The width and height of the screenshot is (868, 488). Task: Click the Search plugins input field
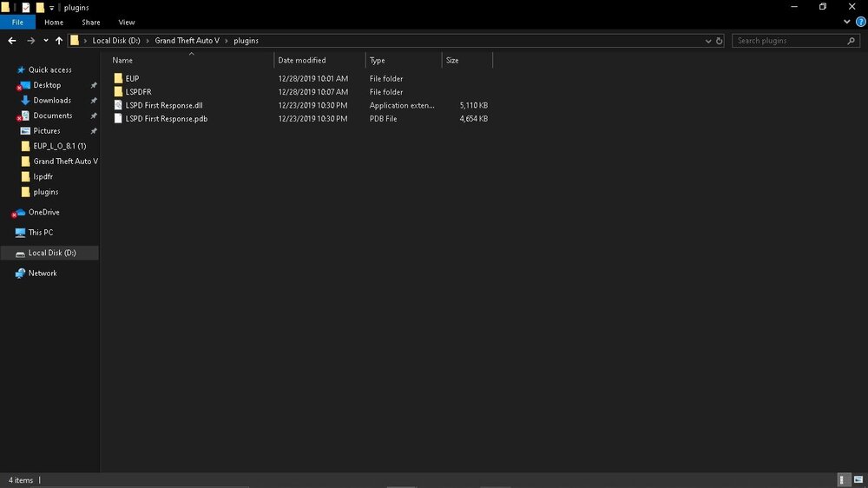[x=791, y=41]
